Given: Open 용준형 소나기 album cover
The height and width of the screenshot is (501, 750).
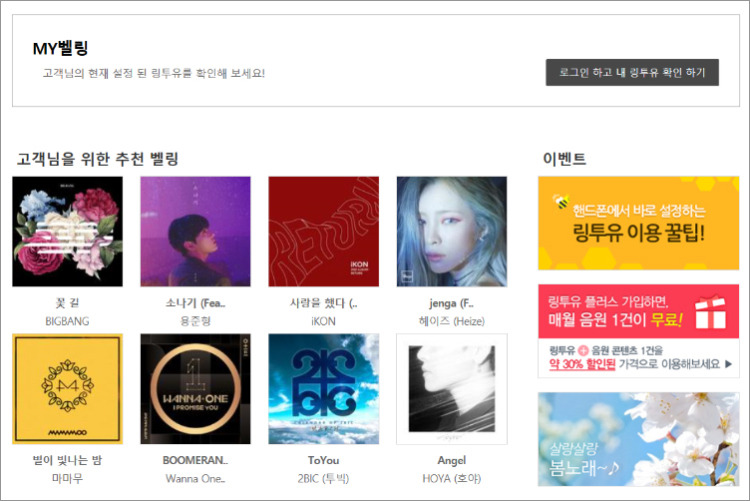Looking at the screenshot, I should (195, 232).
